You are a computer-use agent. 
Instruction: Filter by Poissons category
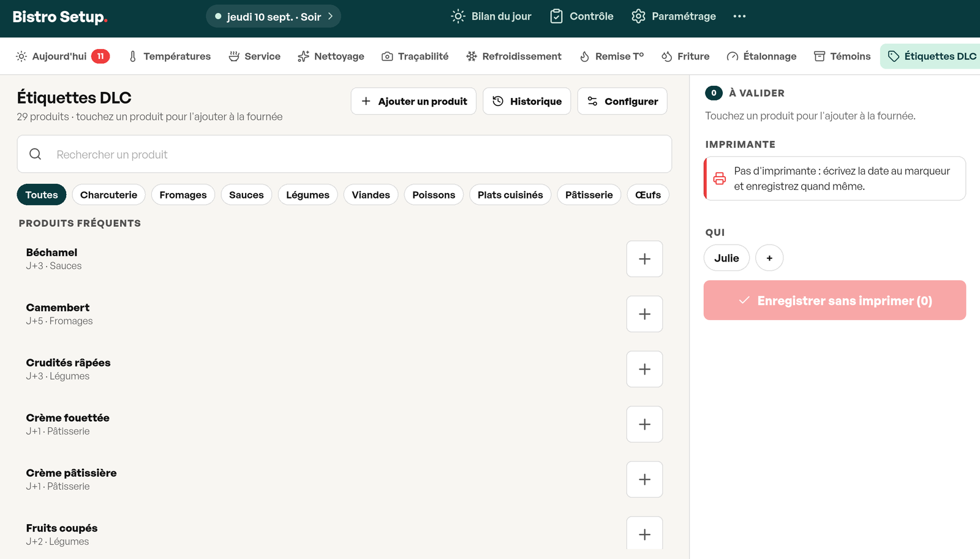click(x=434, y=195)
